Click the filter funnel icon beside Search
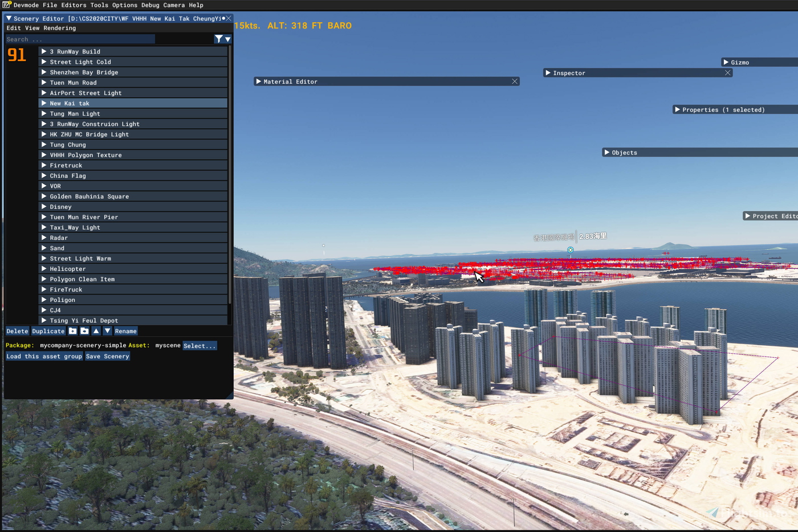This screenshot has width=798, height=532. tap(218, 39)
